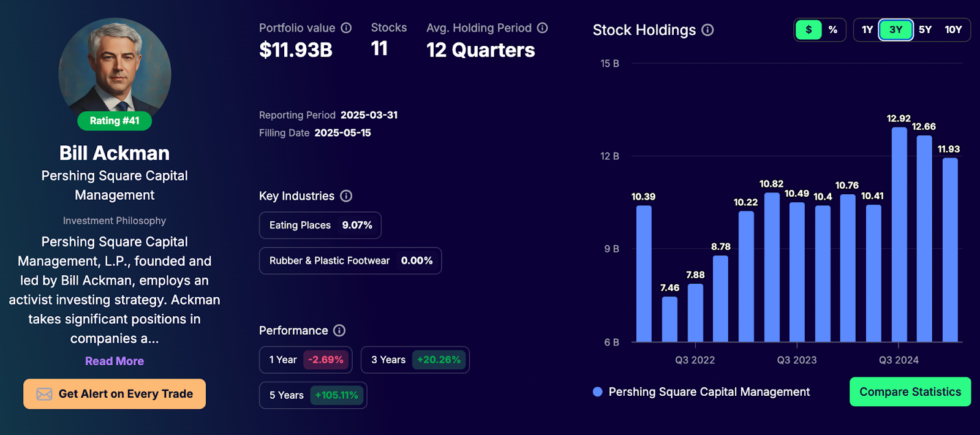The width and height of the screenshot is (980, 435).
Task: Open the Portfolio value info icon
Action: 346,28
